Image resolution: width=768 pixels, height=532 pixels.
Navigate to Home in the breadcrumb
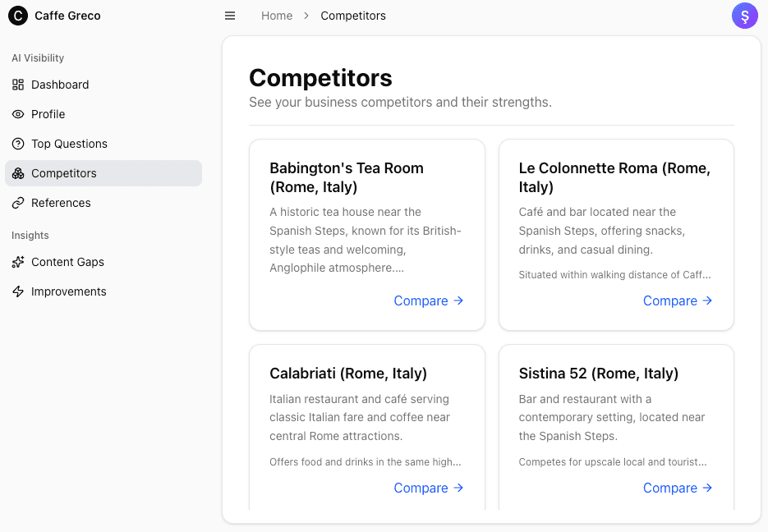pyautogui.click(x=277, y=16)
